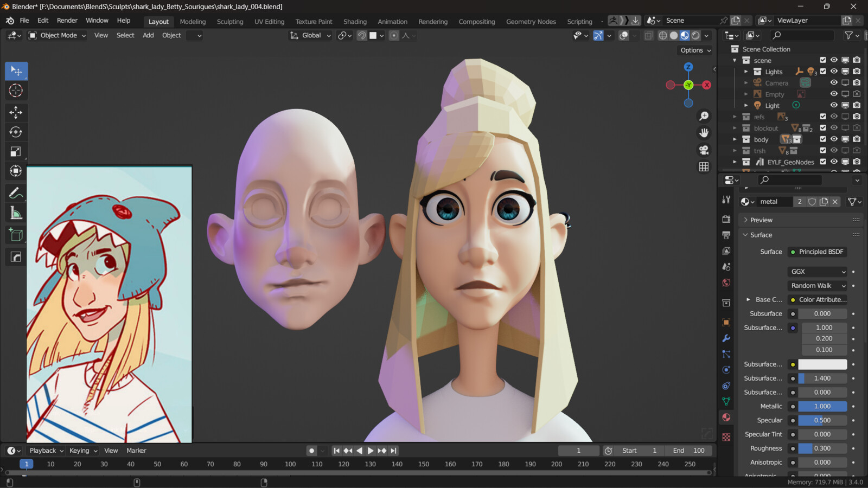Open Random Walk subsurface method dropdown
The image size is (868, 488).
[818, 286]
